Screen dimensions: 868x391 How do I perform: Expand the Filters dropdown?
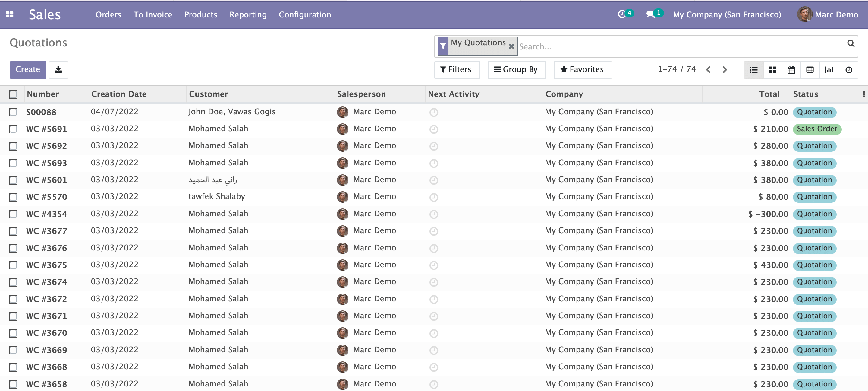coord(456,69)
